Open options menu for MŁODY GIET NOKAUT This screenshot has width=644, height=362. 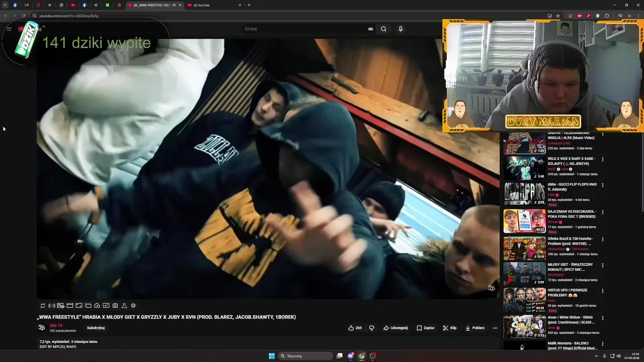(602, 265)
